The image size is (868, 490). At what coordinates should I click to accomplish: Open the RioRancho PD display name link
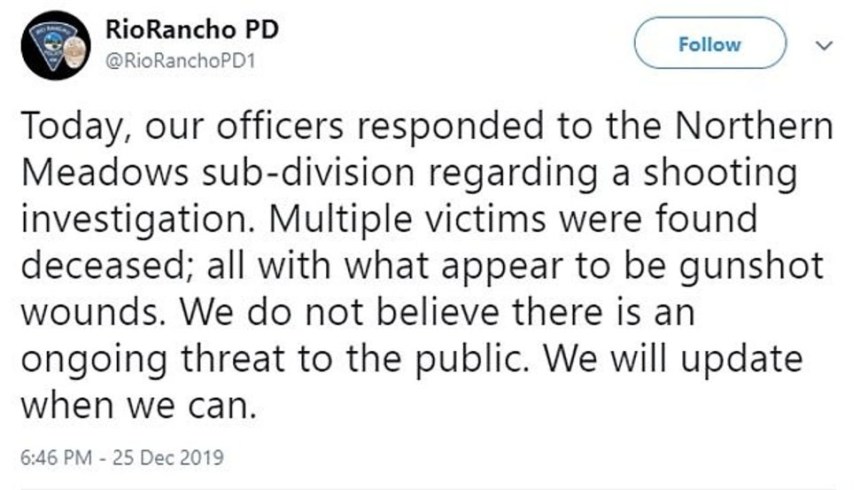(191, 29)
